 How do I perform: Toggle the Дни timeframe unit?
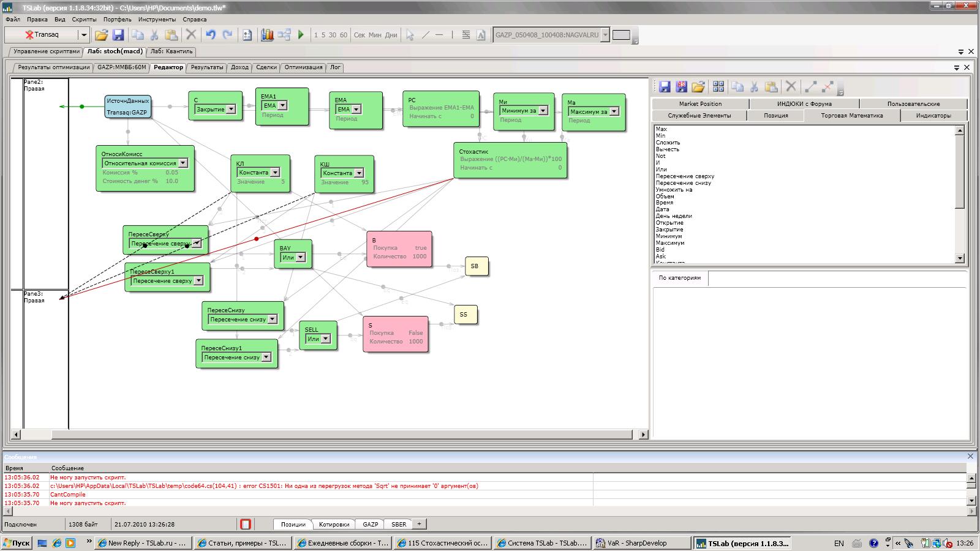[391, 35]
